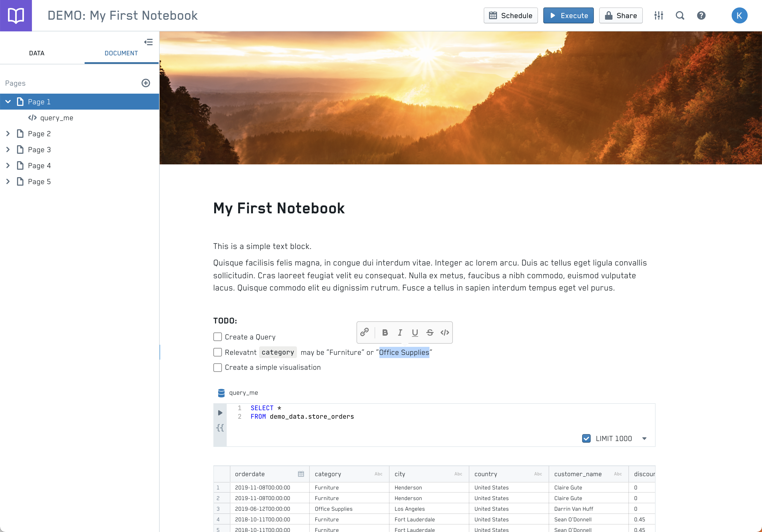The height and width of the screenshot is (532, 762).
Task: Add a new page with plus icon
Action: click(146, 83)
